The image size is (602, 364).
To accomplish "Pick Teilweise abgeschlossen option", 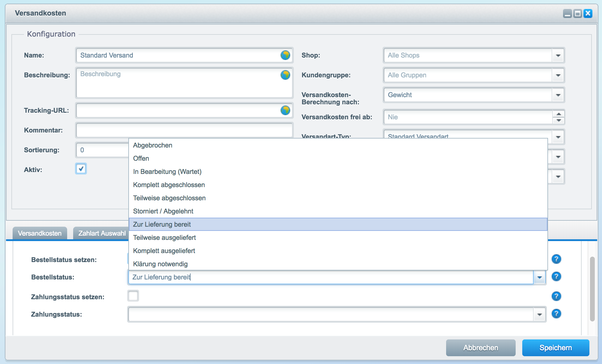I will pyautogui.click(x=338, y=198).
